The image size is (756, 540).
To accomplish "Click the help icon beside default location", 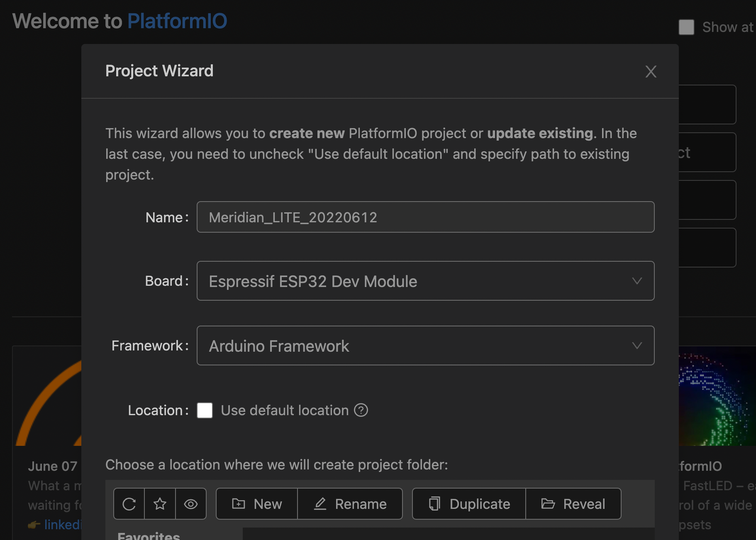I will coord(361,410).
